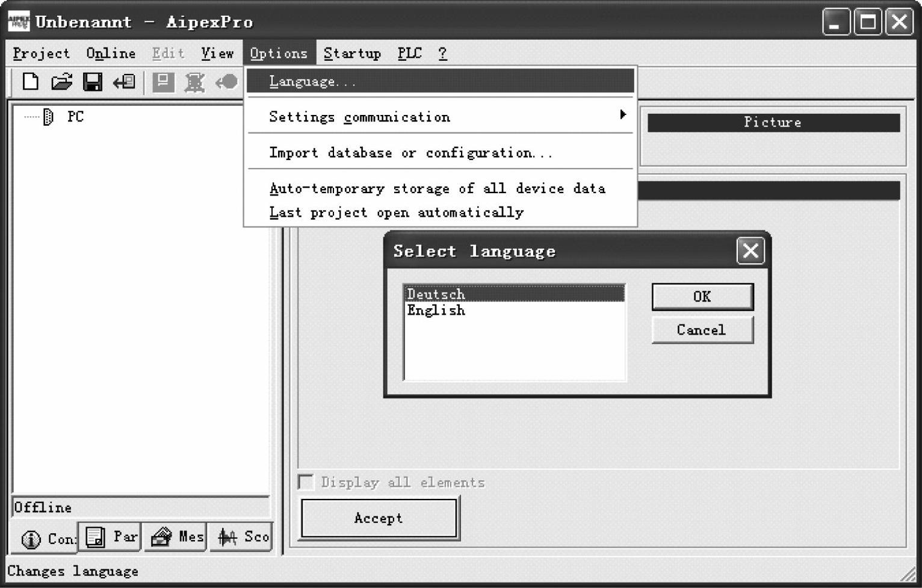This screenshot has width=922, height=588.
Task: Click the greyed-out Edit menu
Action: coord(168,54)
